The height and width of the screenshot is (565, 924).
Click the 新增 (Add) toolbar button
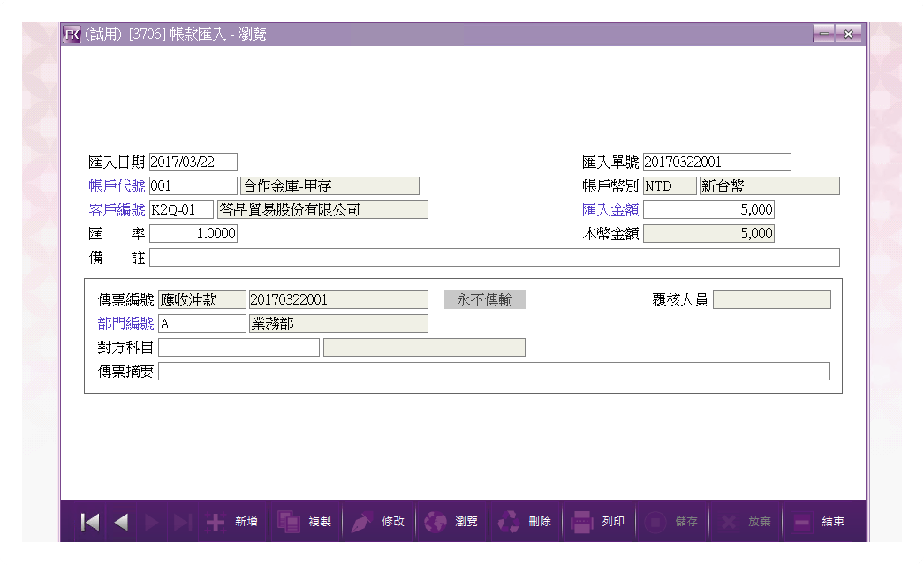pos(232,522)
